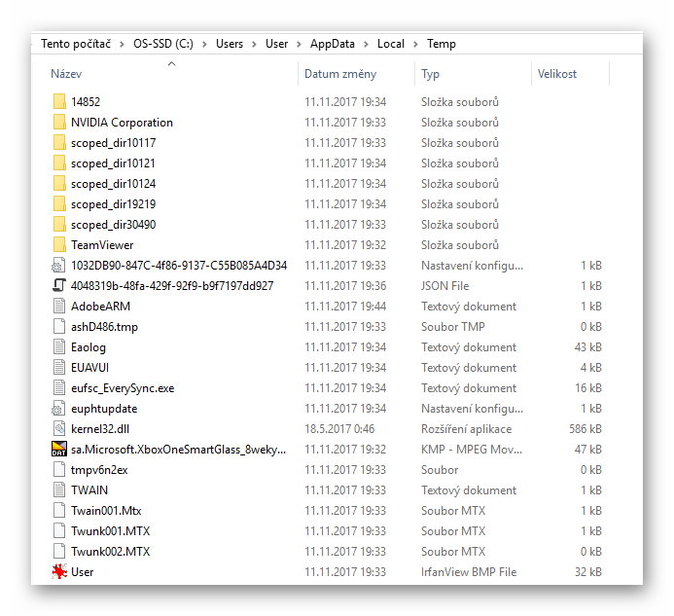Click the 16 kB size cell
The height and width of the screenshot is (616, 674).
(x=588, y=388)
